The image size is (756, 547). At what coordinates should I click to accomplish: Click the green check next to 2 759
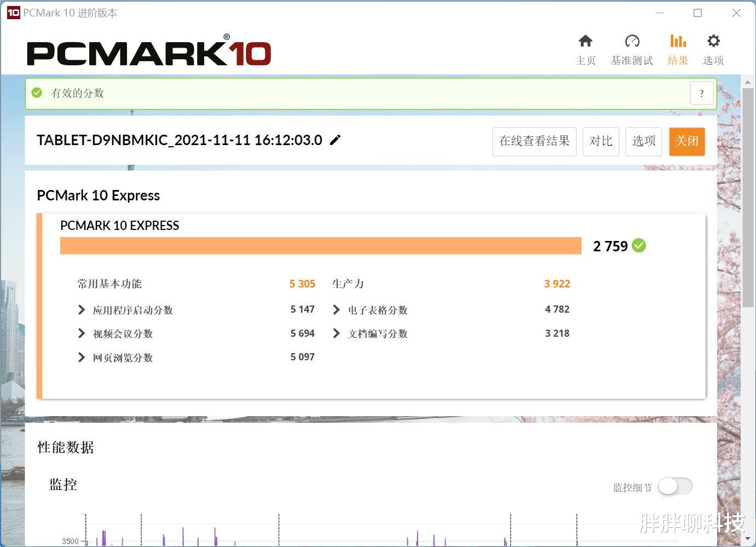click(639, 245)
